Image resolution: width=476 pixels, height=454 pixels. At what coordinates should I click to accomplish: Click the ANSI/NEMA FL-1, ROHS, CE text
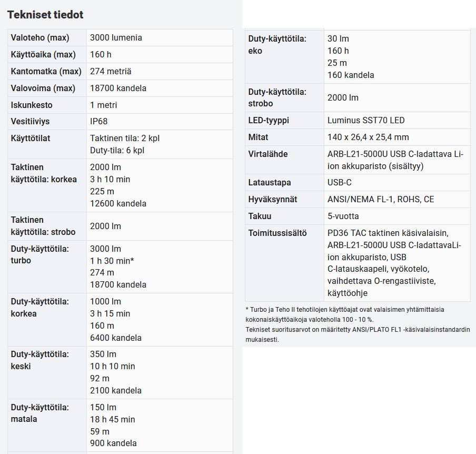(381, 200)
